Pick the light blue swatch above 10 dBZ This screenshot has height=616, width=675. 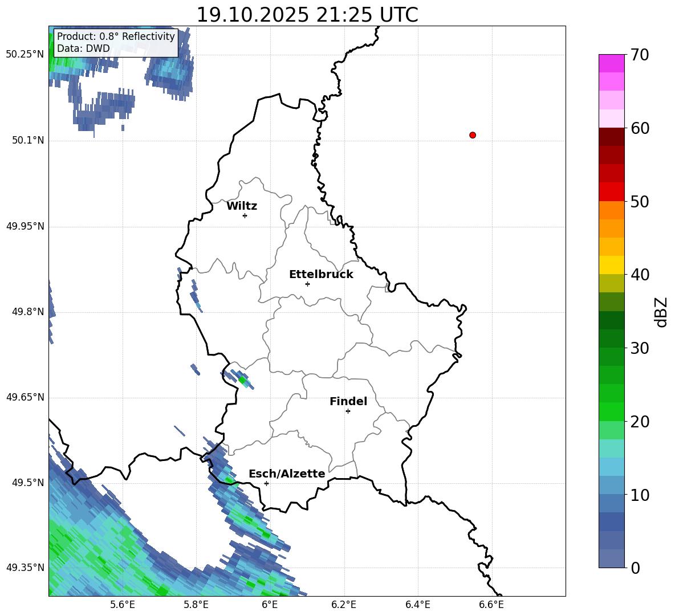click(x=611, y=486)
